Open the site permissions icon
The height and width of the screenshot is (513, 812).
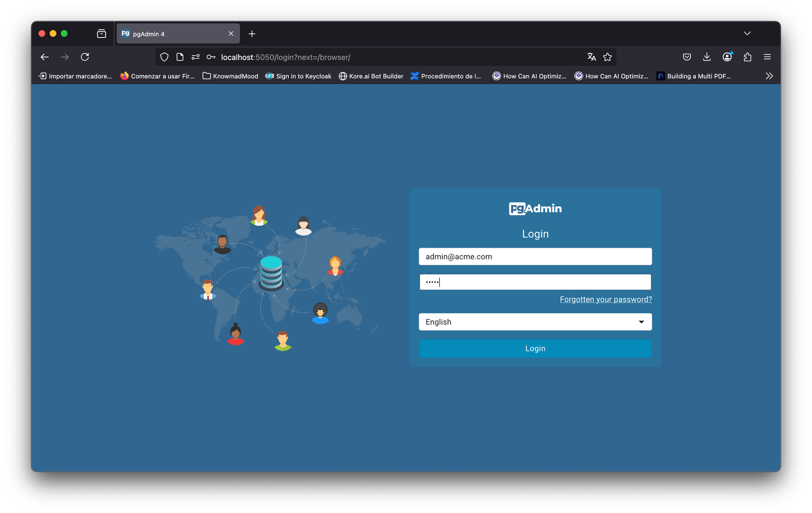[195, 57]
